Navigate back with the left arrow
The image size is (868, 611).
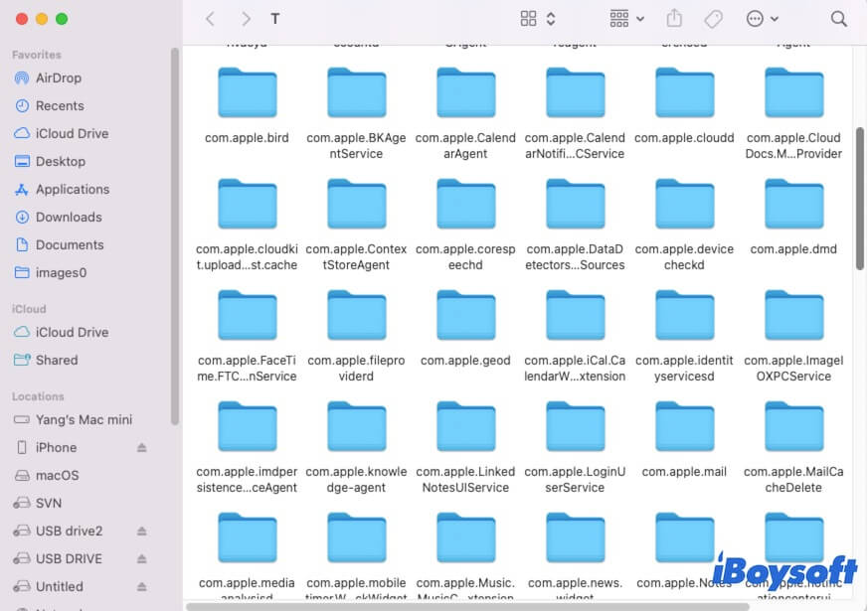(x=210, y=18)
